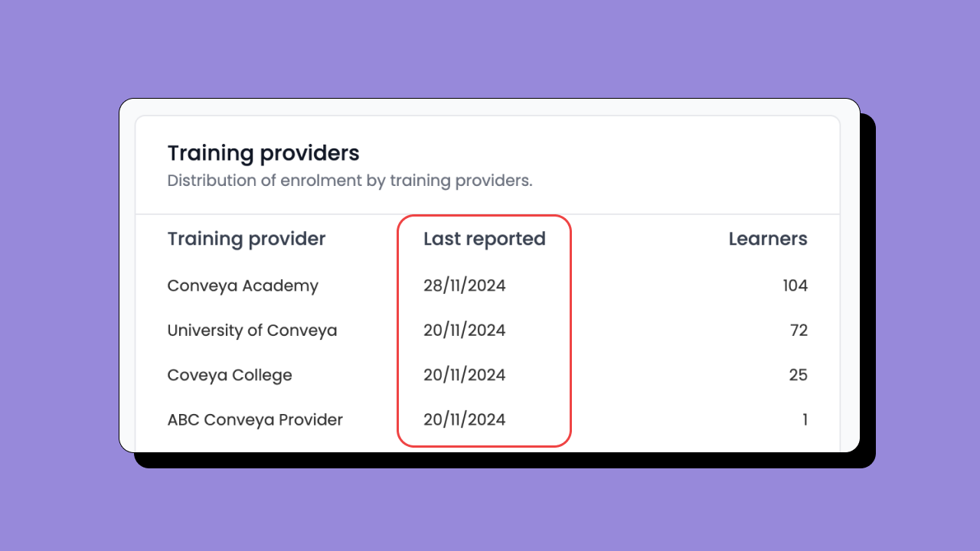Click the Training providers heading
Image resolution: width=980 pixels, height=551 pixels.
pos(263,153)
